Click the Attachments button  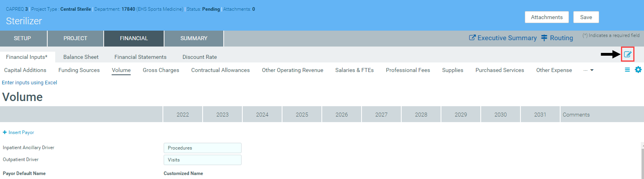[x=546, y=17]
